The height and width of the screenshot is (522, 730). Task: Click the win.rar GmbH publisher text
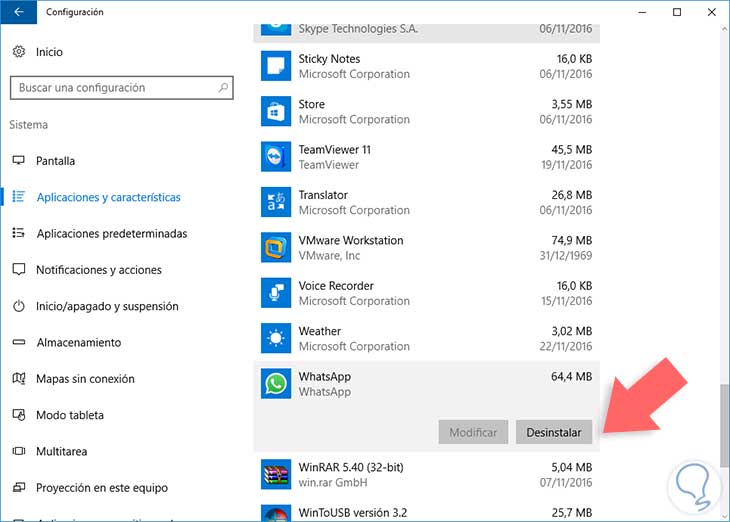coord(332,482)
